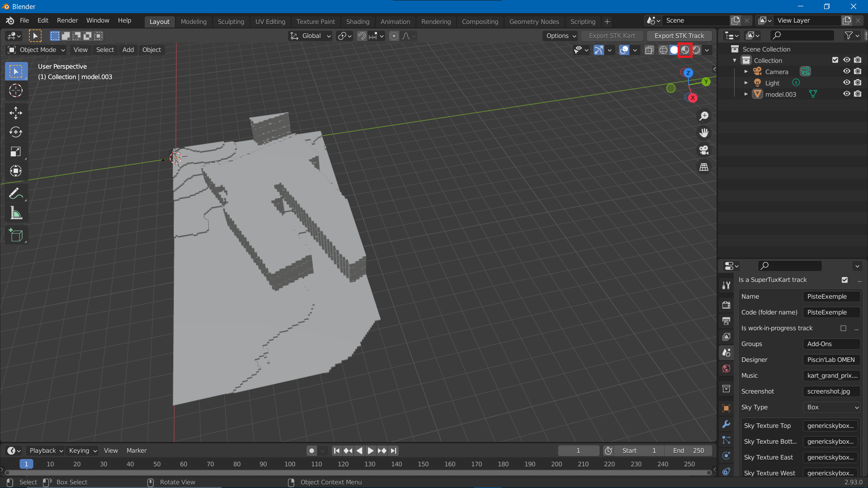The height and width of the screenshot is (488, 868).
Task: Select the Cursor tool in toolbar
Action: click(16, 91)
